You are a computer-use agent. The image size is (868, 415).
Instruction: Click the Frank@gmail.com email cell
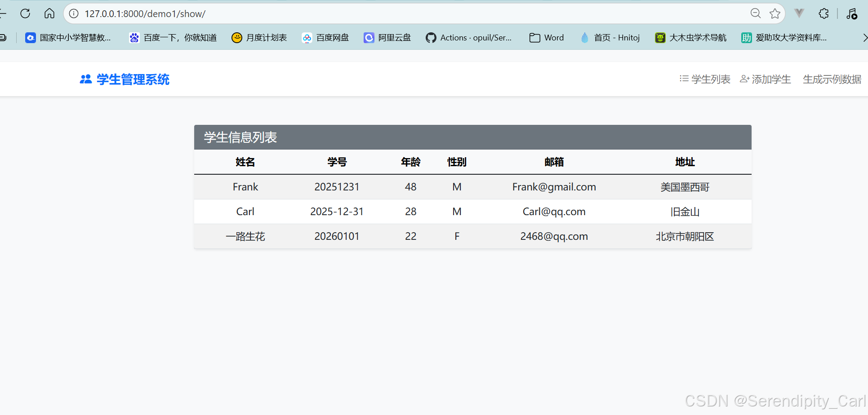click(554, 187)
